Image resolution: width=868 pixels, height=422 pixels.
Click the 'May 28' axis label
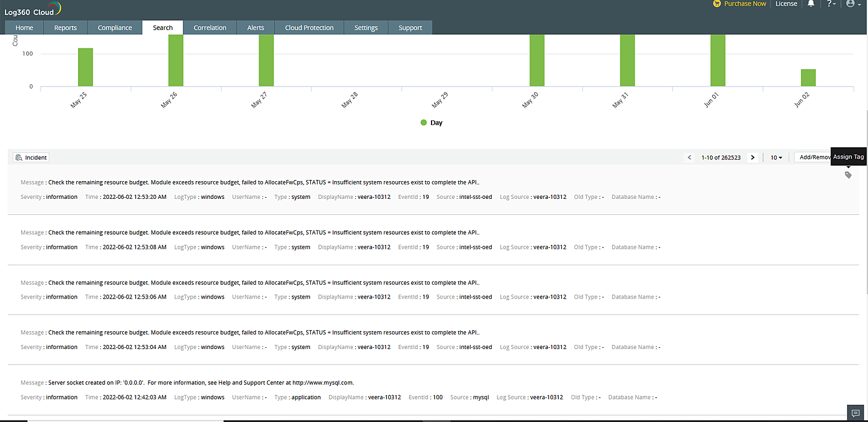click(350, 100)
